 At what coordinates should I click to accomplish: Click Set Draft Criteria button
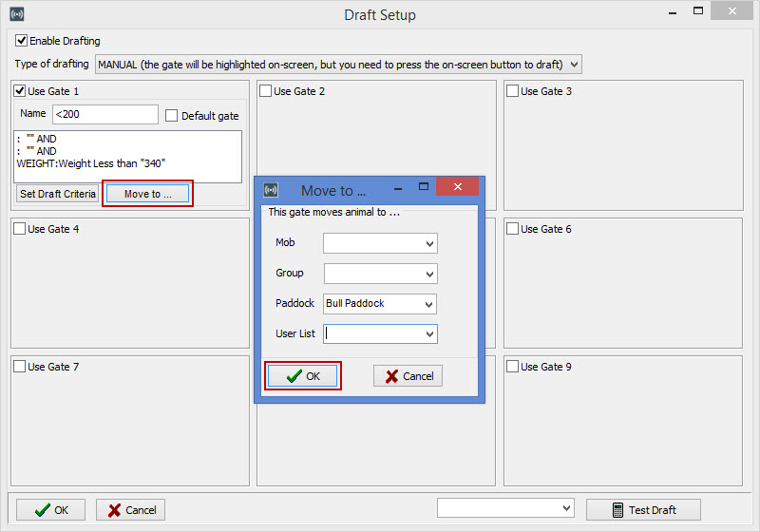tap(58, 194)
